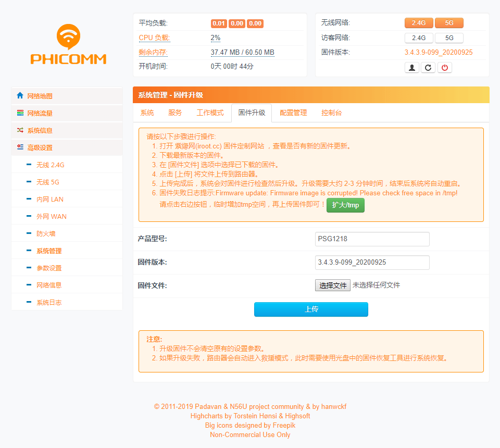This screenshot has width=500, height=448.
Task: Open 网络流量 in the sidebar
Action: pyautogui.click(x=67, y=113)
